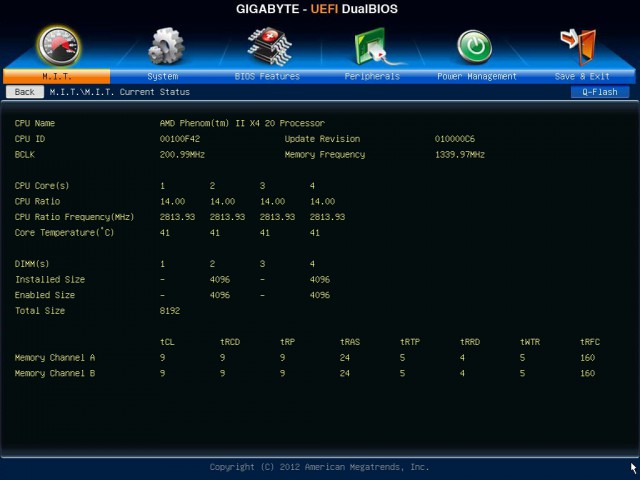The height and width of the screenshot is (480, 640).
Task: Select the CPU ID value 00100F42
Action: [180, 139]
